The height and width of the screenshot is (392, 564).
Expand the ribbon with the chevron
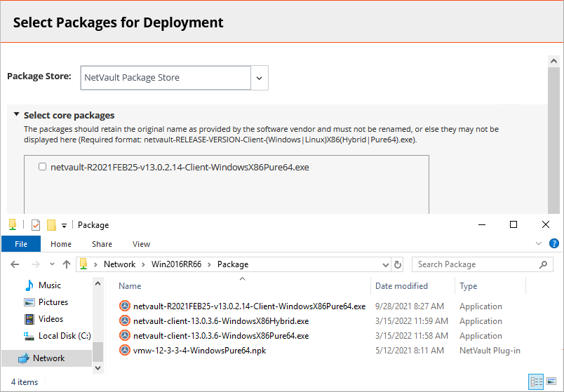pos(539,243)
